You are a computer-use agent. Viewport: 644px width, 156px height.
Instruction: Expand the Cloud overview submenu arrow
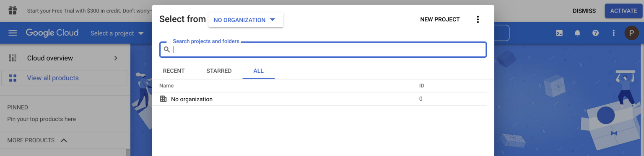(116, 58)
